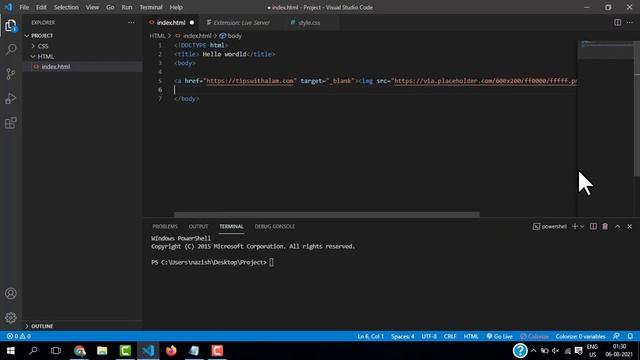
Task: Open File Explorer from the taskbar
Action: (102, 351)
